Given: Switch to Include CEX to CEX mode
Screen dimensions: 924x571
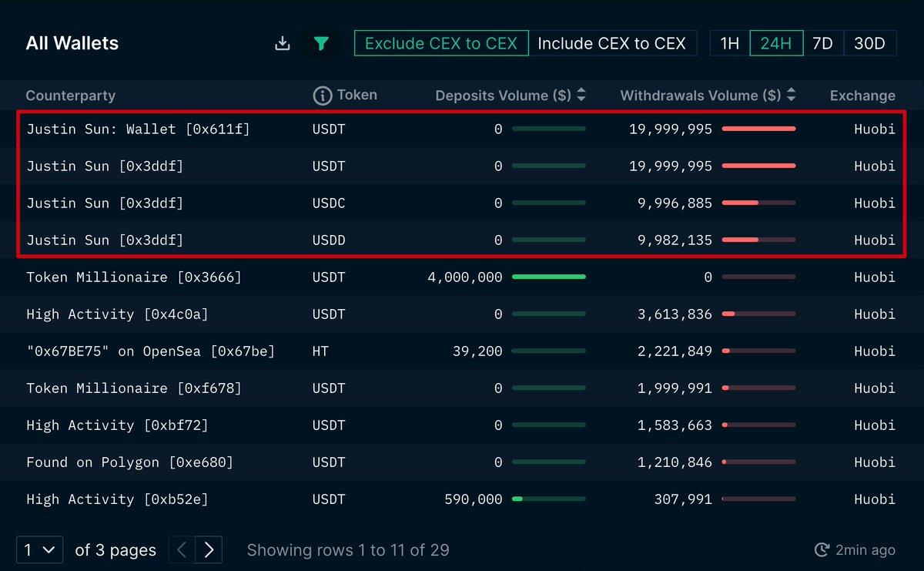Looking at the screenshot, I should (x=613, y=43).
